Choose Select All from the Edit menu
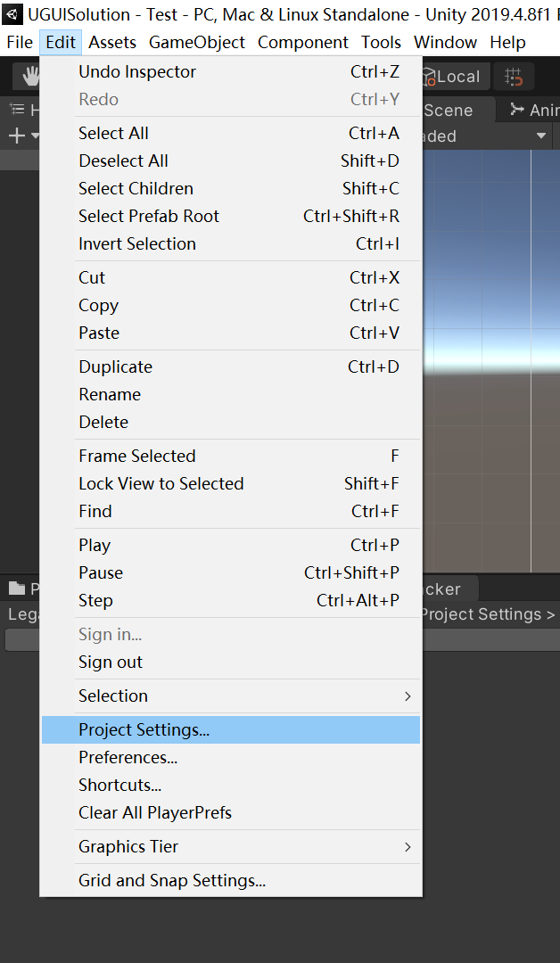 [x=231, y=133]
